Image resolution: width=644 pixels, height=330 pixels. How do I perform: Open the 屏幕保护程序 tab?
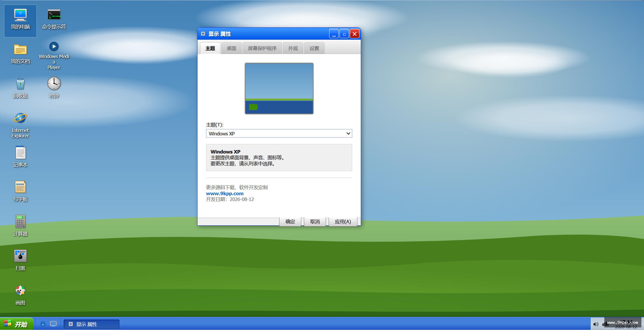(x=262, y=48)
